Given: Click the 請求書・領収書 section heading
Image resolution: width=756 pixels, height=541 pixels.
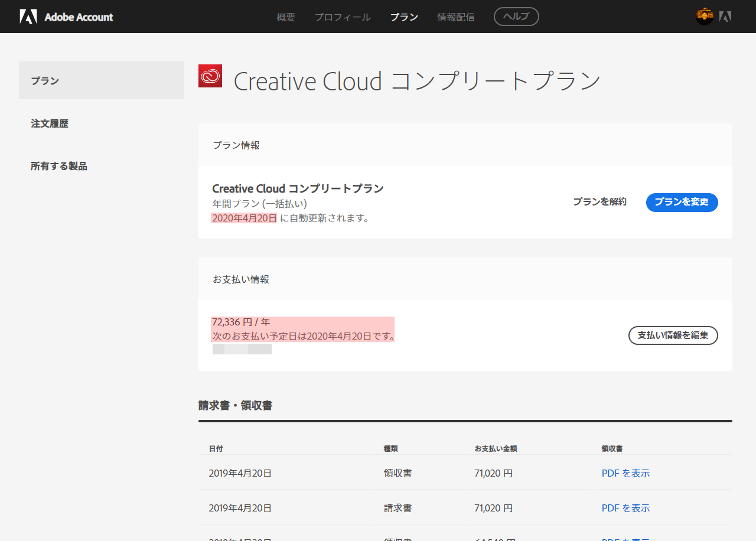Looking at the screenshot, I should (235, 405).
